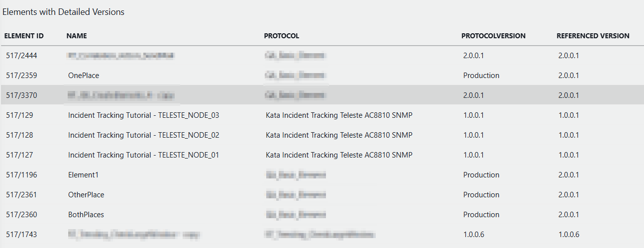The width and height of the screenshot is (644, 248).
Task: Sort by REFERENCED VERSION column header
Action: coord(593,36)
